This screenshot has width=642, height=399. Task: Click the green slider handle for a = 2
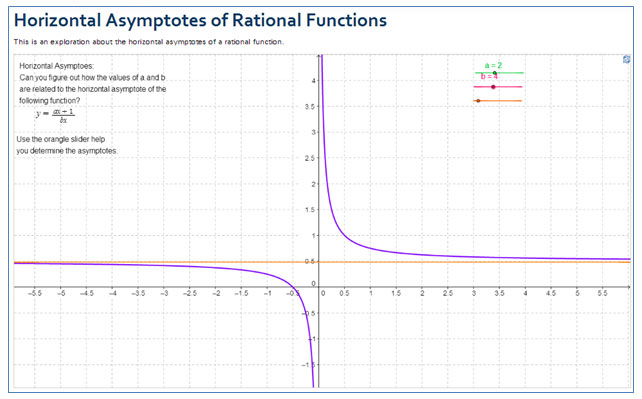(x=495, y=73)
